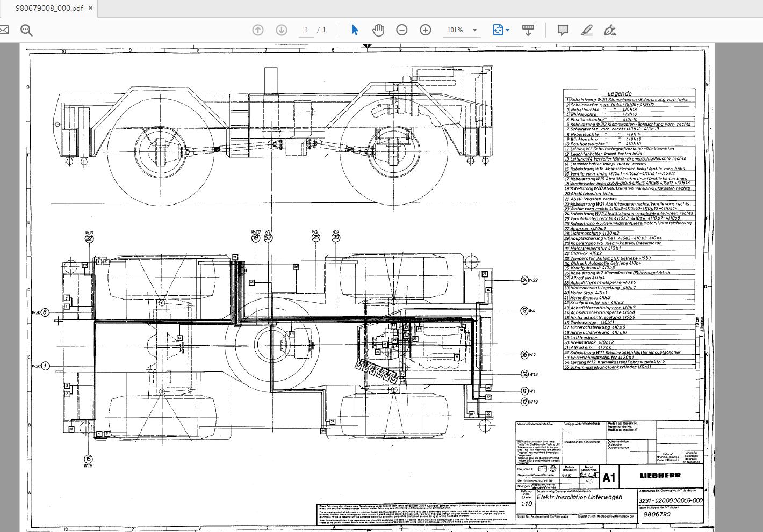The image size is (763, 532).
Task: Activate the Hand pan tool
Action: [x=378, y=30]
